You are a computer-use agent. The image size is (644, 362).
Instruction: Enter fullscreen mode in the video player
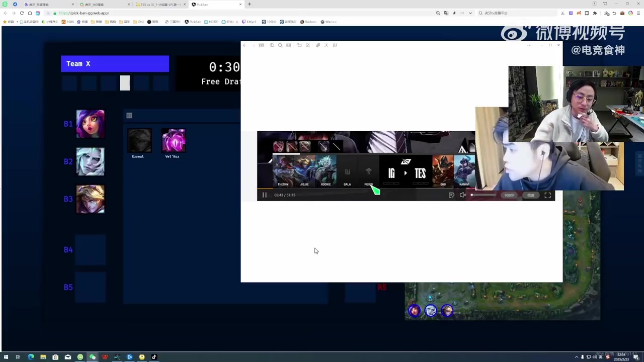[547, 195]
